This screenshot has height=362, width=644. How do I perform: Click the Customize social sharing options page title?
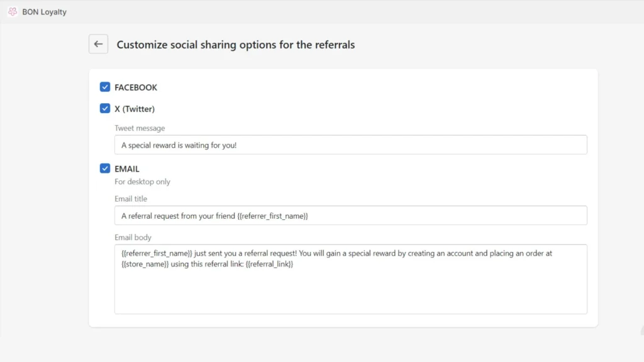pyautogui.click(x=235, y=45)
